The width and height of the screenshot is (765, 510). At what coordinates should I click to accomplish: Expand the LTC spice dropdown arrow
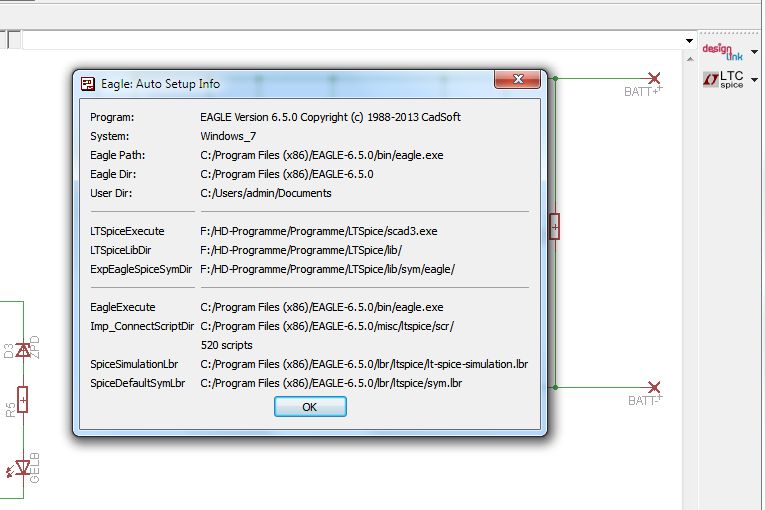[x=754, y=80]
